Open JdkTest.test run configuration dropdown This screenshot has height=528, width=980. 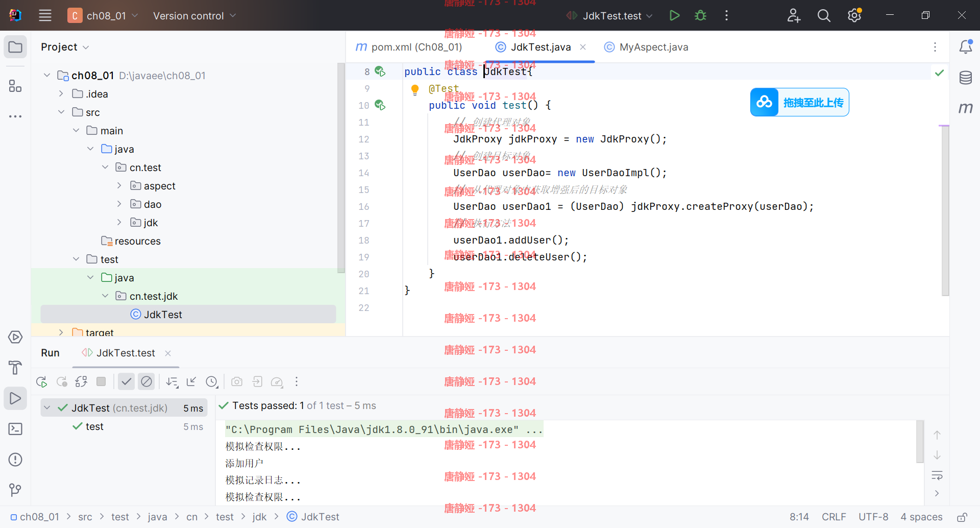pos(610,15)
